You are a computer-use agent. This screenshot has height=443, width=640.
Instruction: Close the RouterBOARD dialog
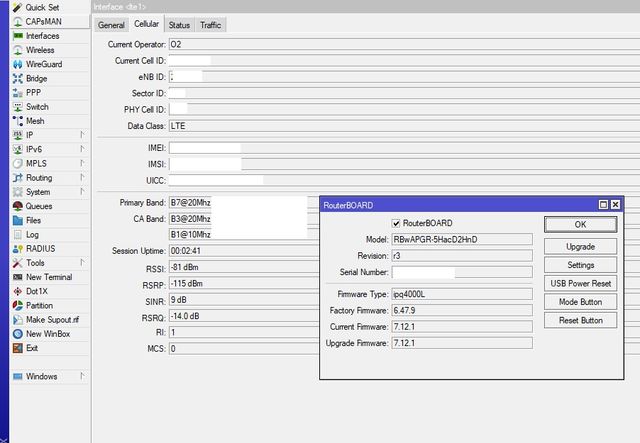[616, 205]
